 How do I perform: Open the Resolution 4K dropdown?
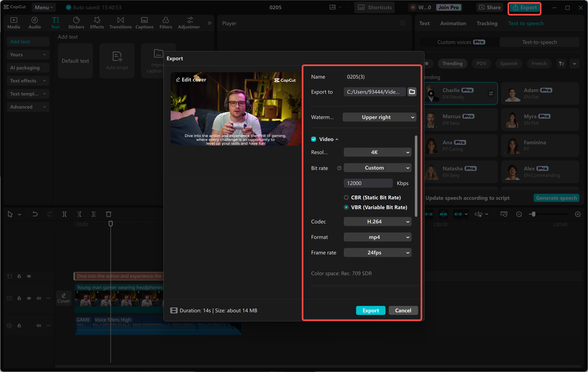click(377, 152)
